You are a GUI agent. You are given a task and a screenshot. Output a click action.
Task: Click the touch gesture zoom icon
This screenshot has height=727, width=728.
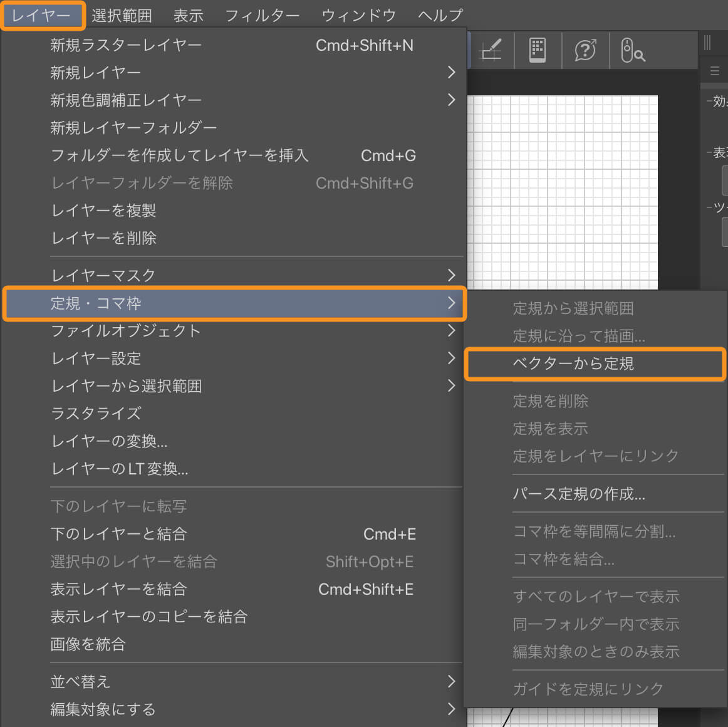[x=633, y=50]
